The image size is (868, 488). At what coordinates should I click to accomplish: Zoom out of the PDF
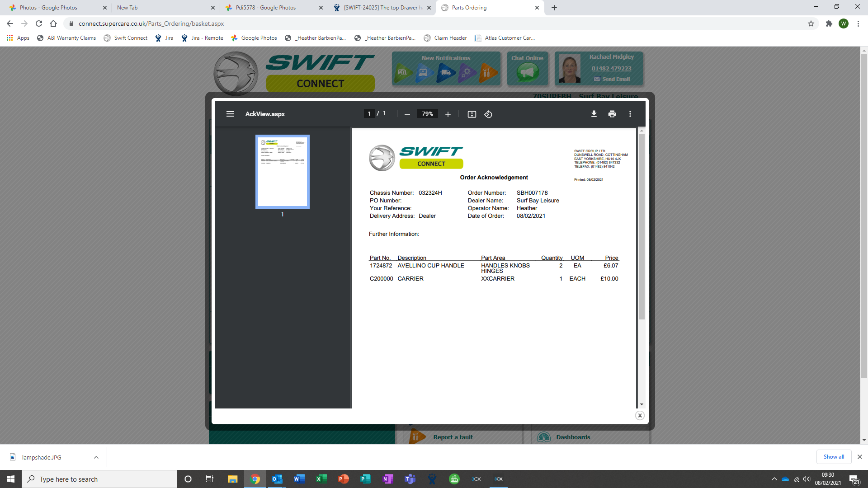[407, 114]
